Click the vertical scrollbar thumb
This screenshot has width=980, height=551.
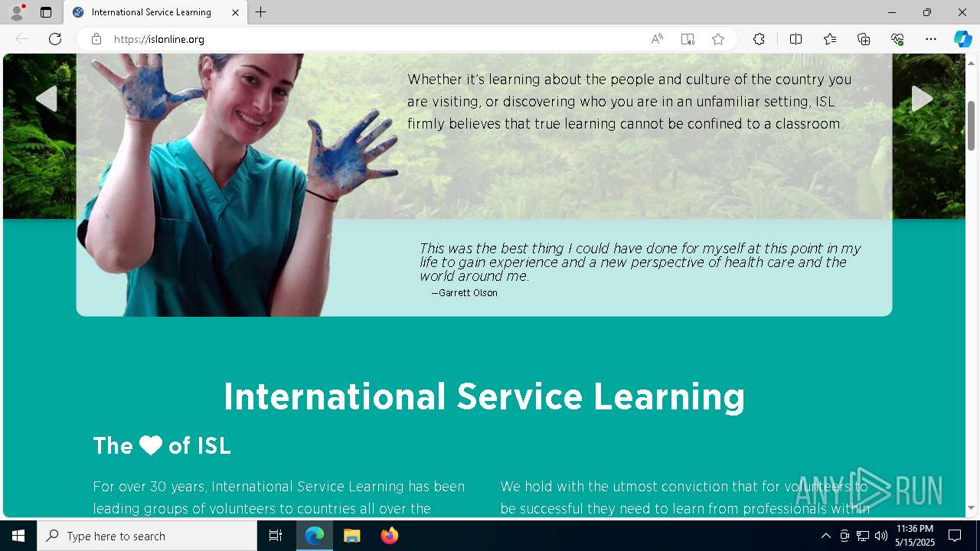tap(971, 125)
